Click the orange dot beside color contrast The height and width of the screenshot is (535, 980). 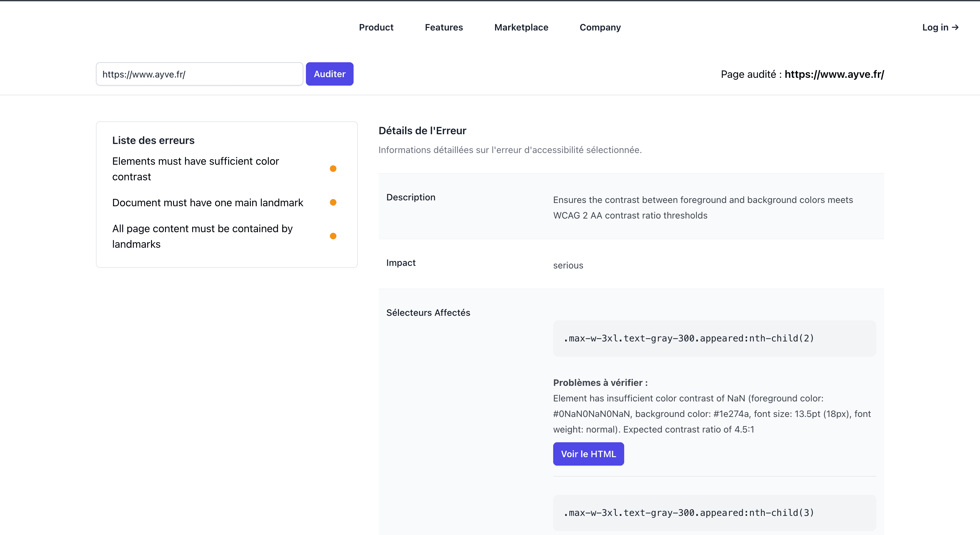pos(333,169)
